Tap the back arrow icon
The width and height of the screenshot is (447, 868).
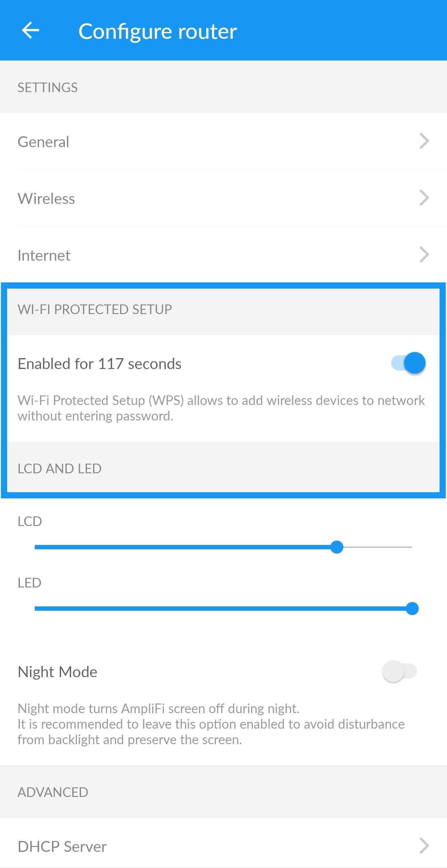click(30, 30)
